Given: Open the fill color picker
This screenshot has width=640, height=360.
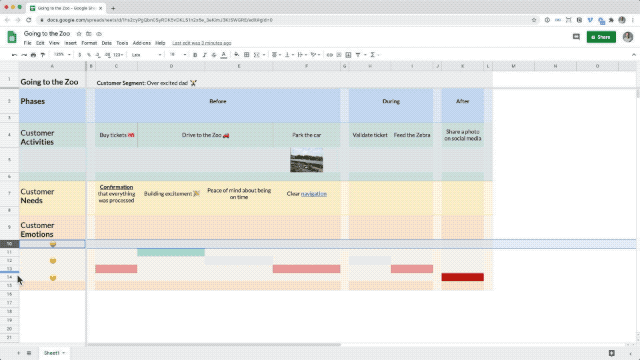Looking at the screenshot, I should [237, 55].
